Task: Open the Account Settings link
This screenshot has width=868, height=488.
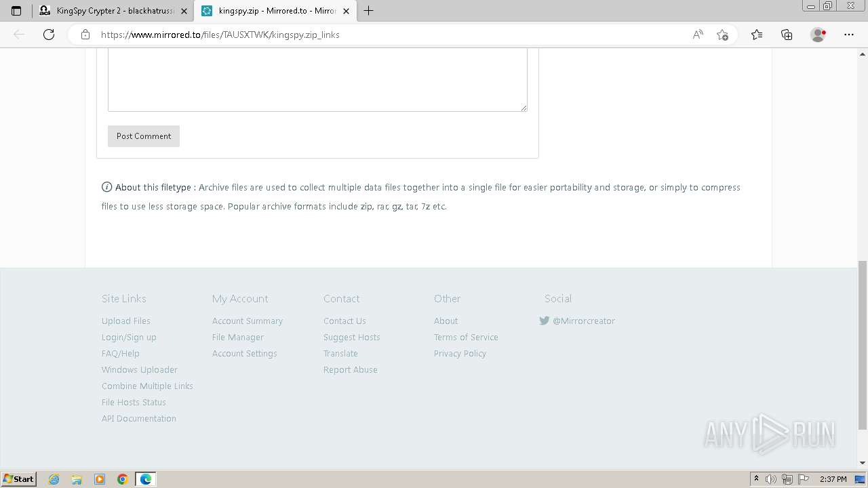Action: [245, 353]
